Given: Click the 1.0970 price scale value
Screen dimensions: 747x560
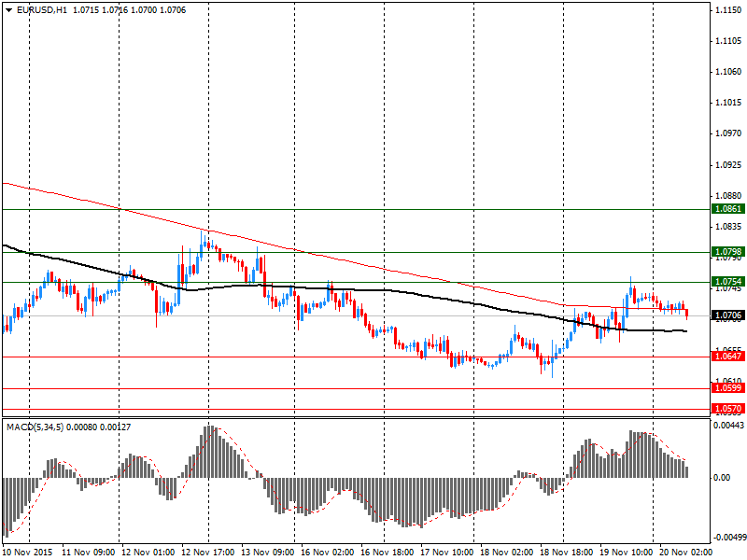Looking at the screenshot, I should pos(728,133).
